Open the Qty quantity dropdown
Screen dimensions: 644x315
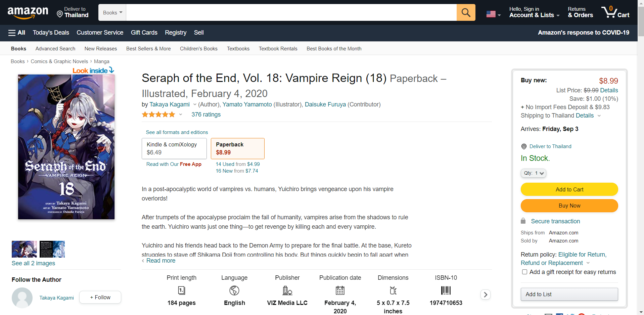pyautogui.click(x=534, y=173)
